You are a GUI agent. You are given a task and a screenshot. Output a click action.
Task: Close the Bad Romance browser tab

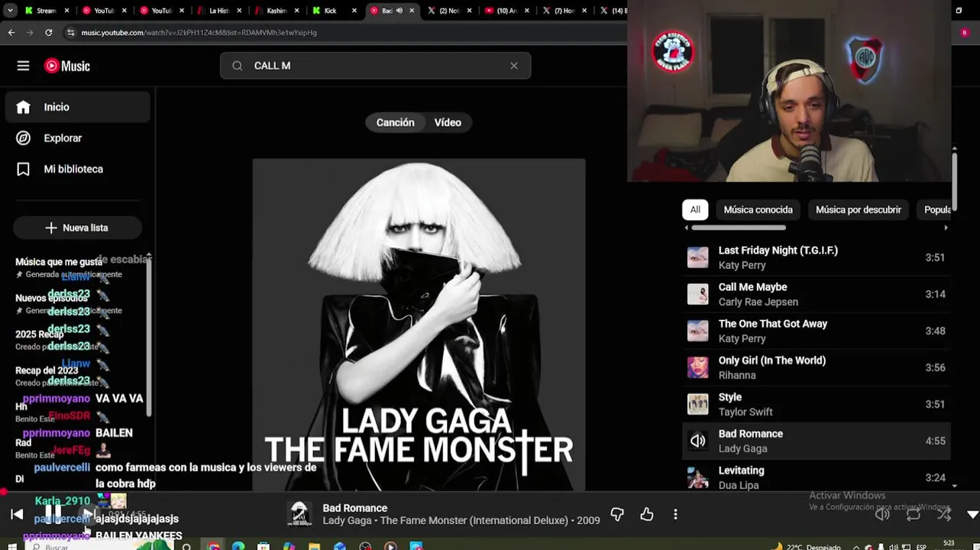(x=412, y=11)
